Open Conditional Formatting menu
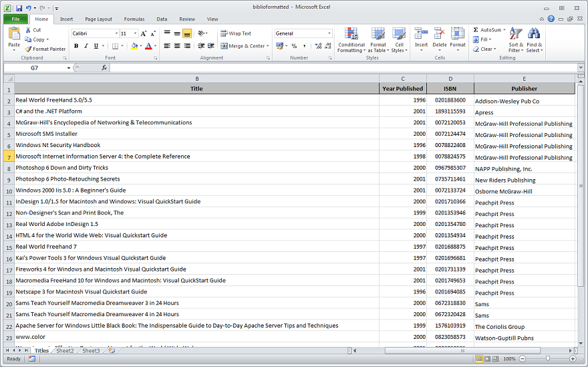The height and width of the screenshot is (367, 588). pos(351,40)
